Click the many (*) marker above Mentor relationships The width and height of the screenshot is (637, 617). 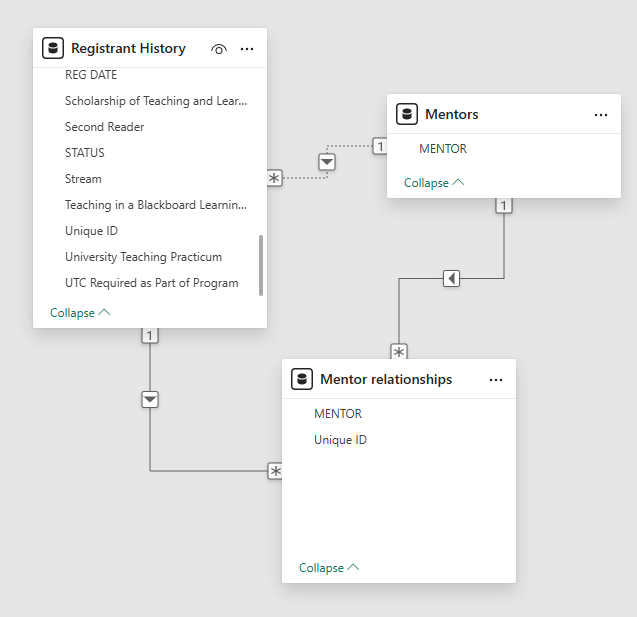click(x=399, y=351)
